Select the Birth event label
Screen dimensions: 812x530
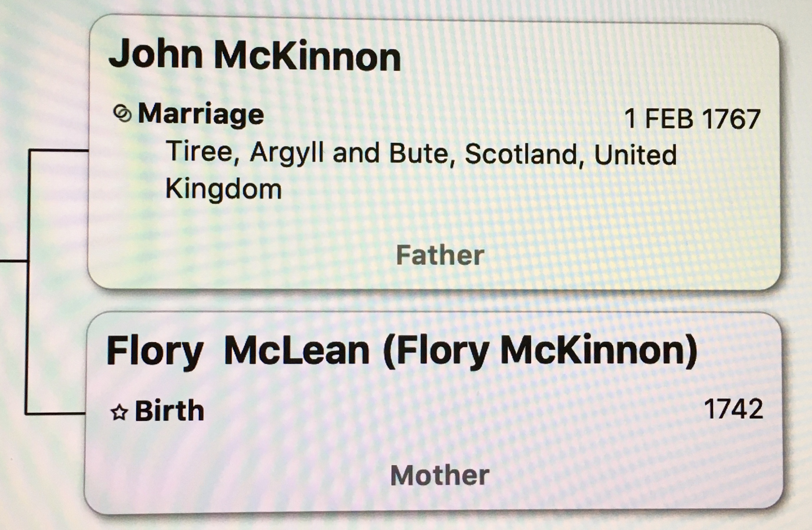click(170, 411)
